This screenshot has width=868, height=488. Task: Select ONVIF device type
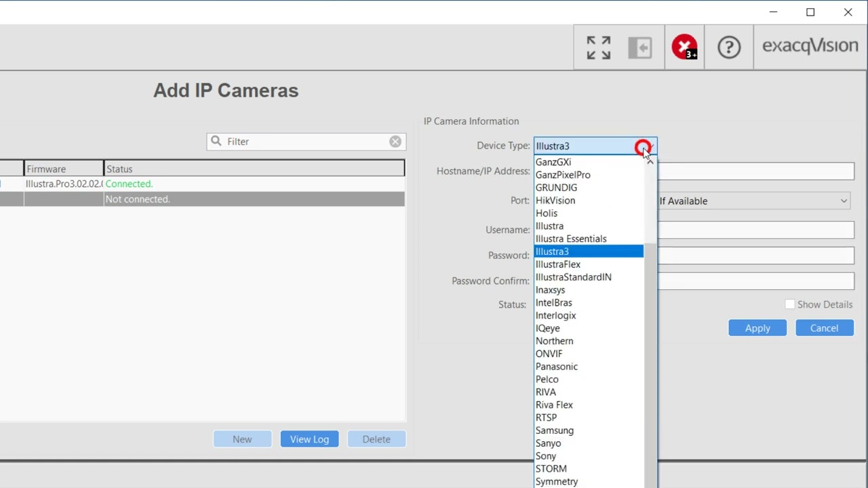589,354
